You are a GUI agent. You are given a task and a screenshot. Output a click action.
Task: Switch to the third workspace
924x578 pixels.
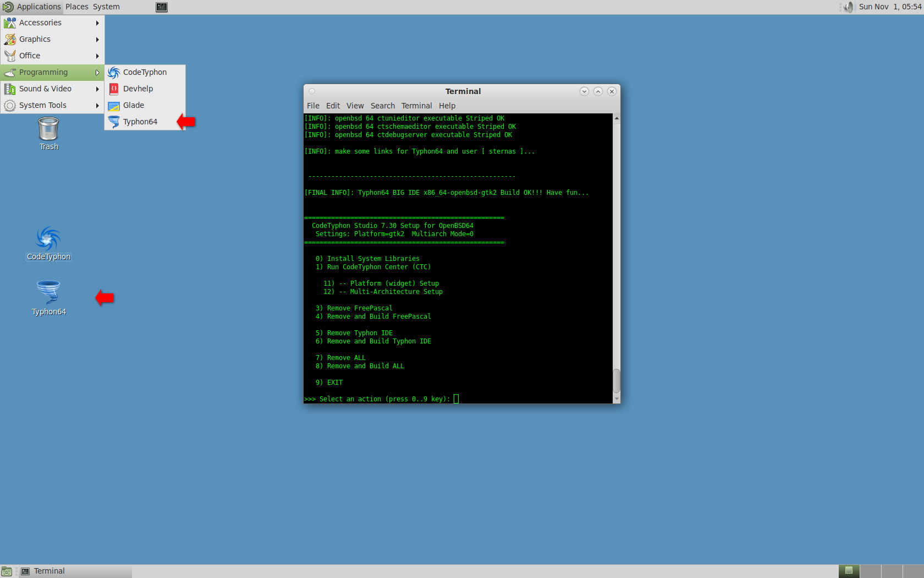[892, 571]
